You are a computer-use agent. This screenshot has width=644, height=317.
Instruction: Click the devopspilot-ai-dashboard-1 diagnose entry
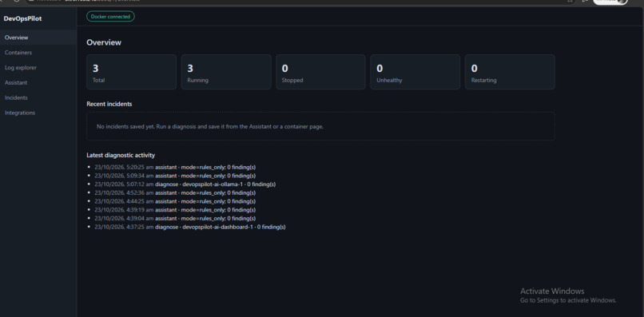189,227
